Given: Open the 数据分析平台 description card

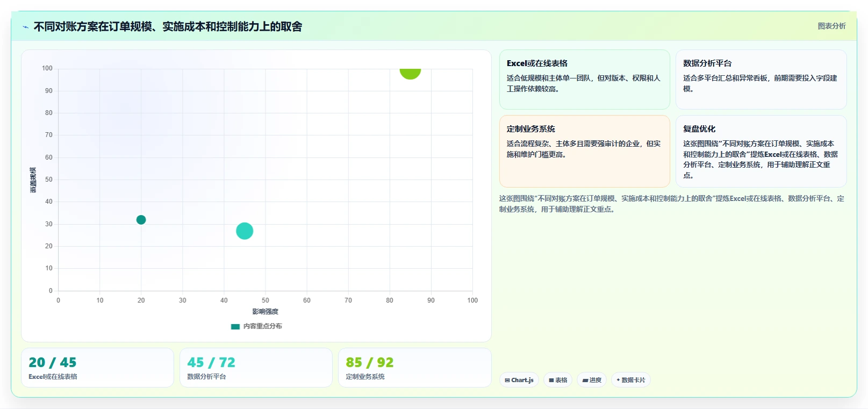Looking at the screenshot, I should [761, 80].
